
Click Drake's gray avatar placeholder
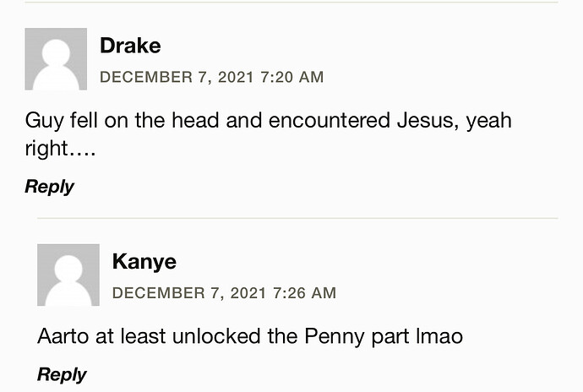(56, 59)
